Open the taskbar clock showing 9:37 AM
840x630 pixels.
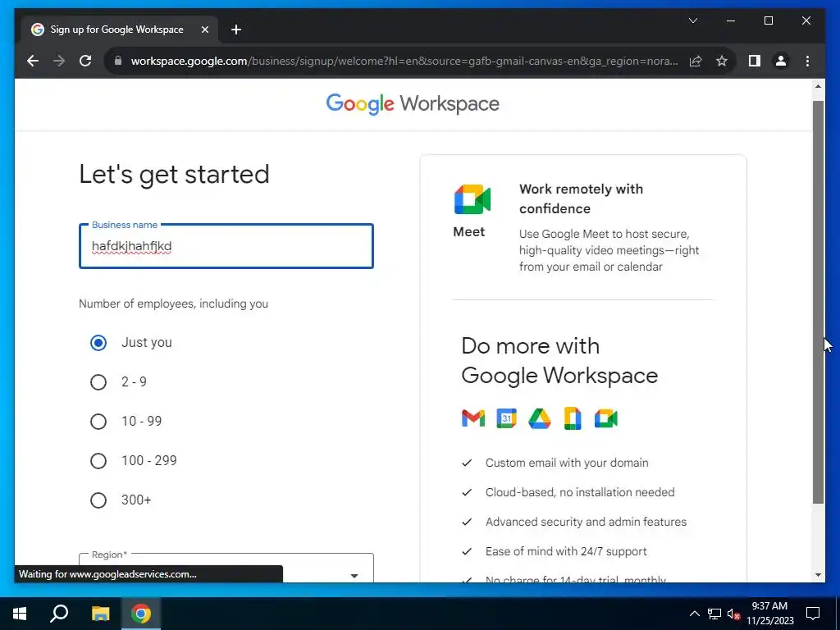point(769,614)
